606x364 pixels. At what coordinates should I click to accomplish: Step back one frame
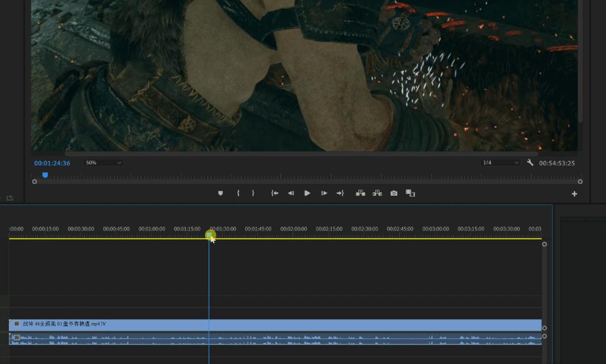pyautogui.click(x=291, y=193)
